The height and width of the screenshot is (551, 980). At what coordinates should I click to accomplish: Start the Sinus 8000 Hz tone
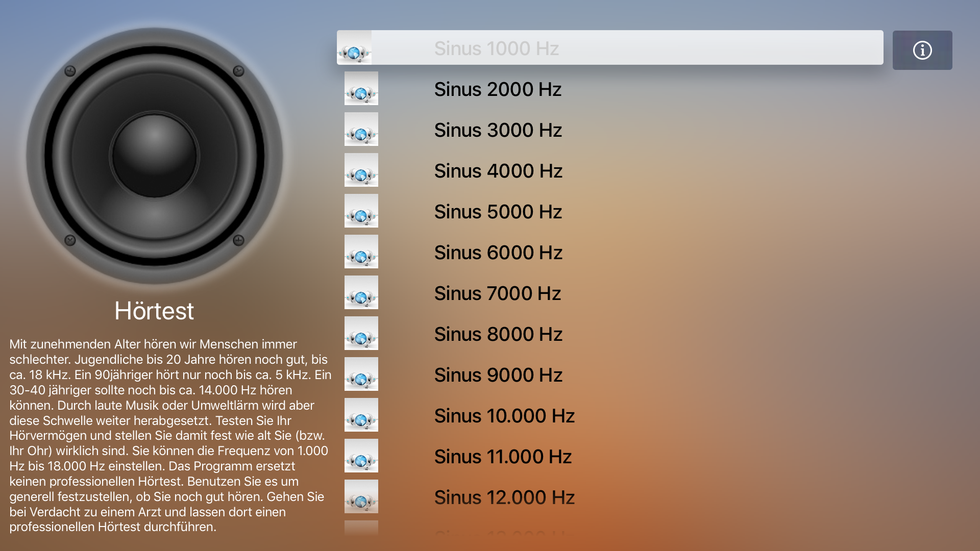pos(610,334)
